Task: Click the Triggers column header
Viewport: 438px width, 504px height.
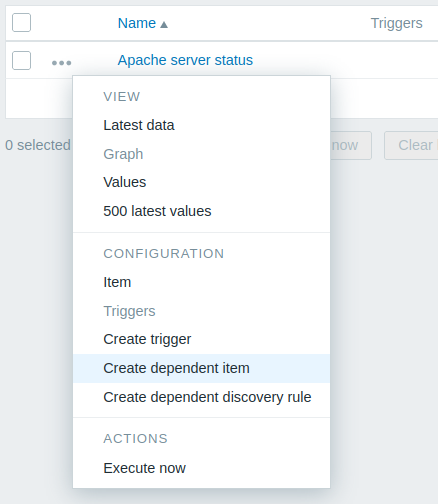Action: [x=397, y=23]
